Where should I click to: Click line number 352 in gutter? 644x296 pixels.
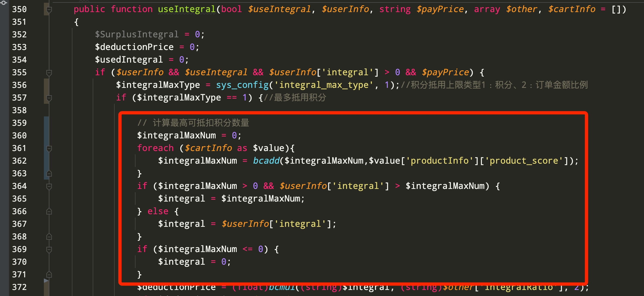[x=19, y=35]
